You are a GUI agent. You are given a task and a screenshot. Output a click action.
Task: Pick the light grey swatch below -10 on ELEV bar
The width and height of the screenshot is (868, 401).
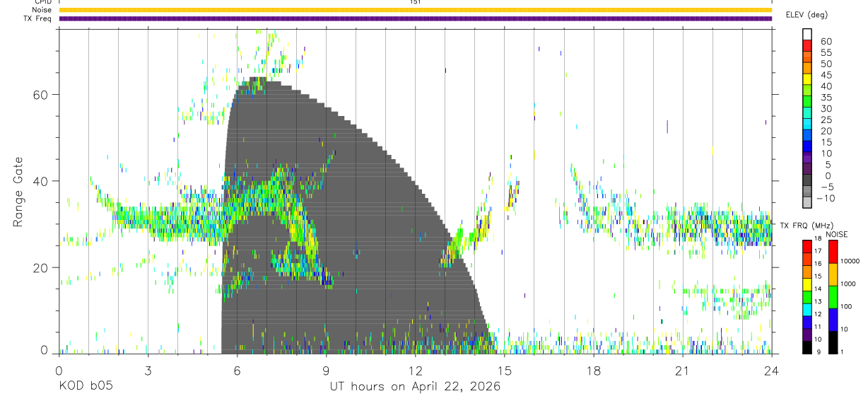coord(807,204)
